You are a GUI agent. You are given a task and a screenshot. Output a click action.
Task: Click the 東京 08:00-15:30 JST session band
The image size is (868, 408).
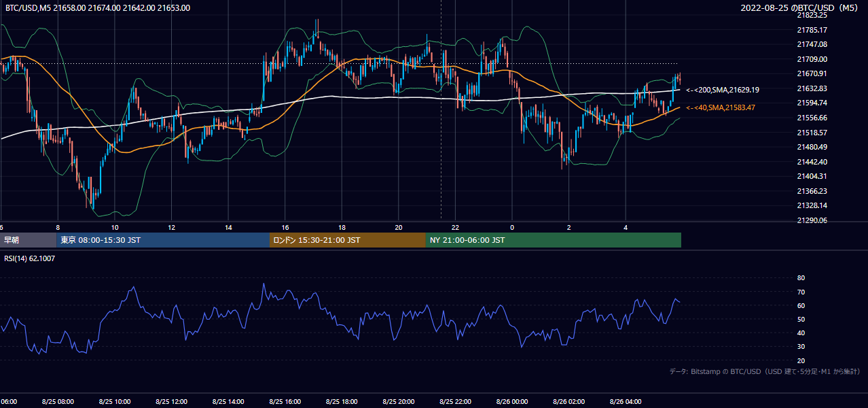click(x=163, y=240)
